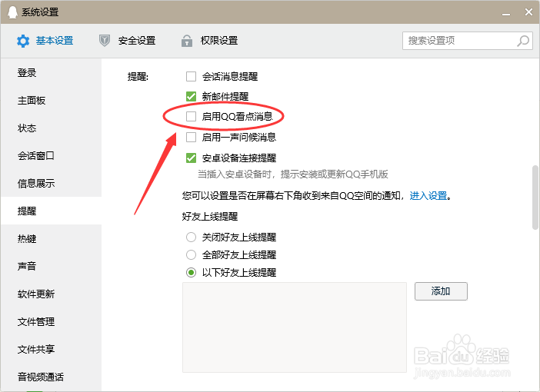This screenshot has height=392, width=540.
Task: Open 信息展示 in the sidebar
Action: click(x=51, y=183)
